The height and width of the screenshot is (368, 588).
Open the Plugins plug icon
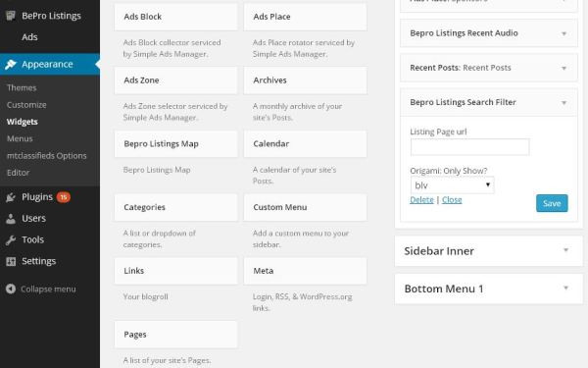(11, 197)
